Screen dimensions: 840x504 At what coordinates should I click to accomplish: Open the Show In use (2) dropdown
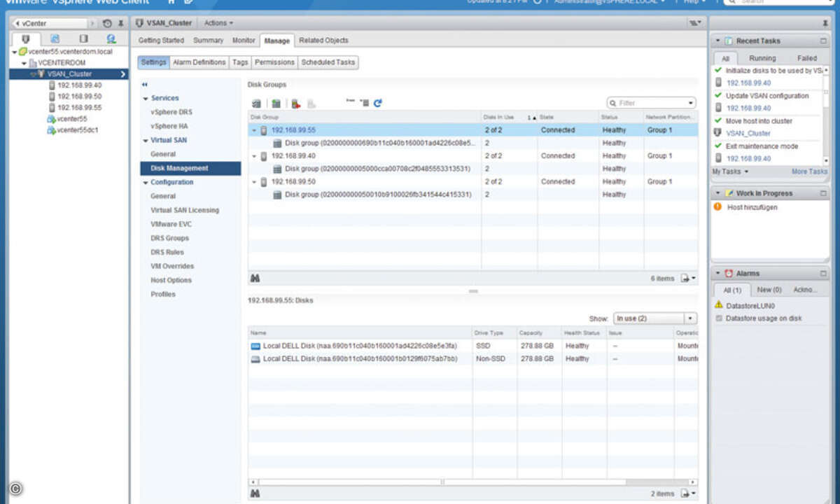pos(655,318)
